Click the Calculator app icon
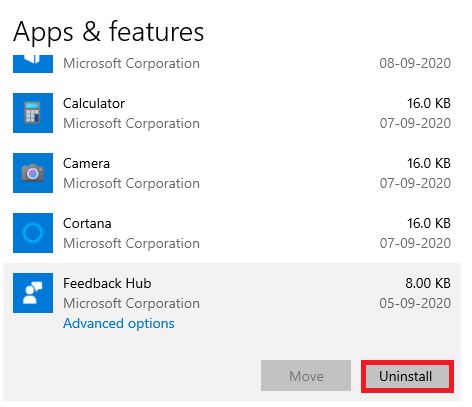The image size is (472, 407). (x=33, y=113)
